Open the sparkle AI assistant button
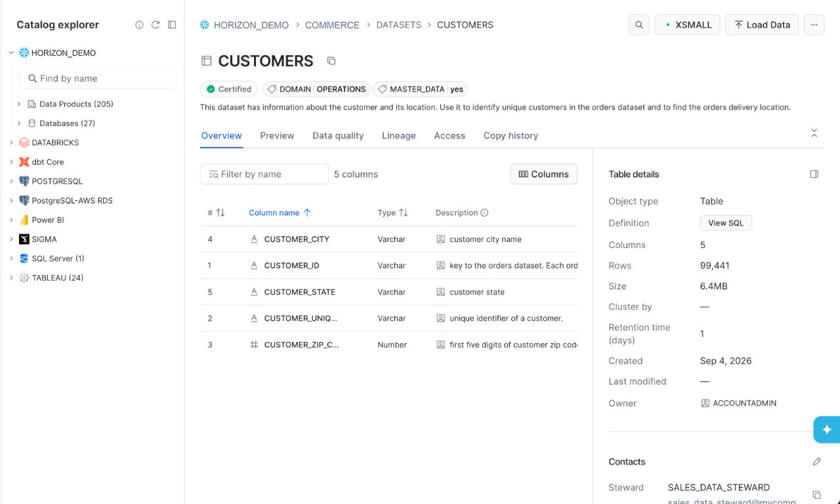The image size is (840, 504). point(827,430)
